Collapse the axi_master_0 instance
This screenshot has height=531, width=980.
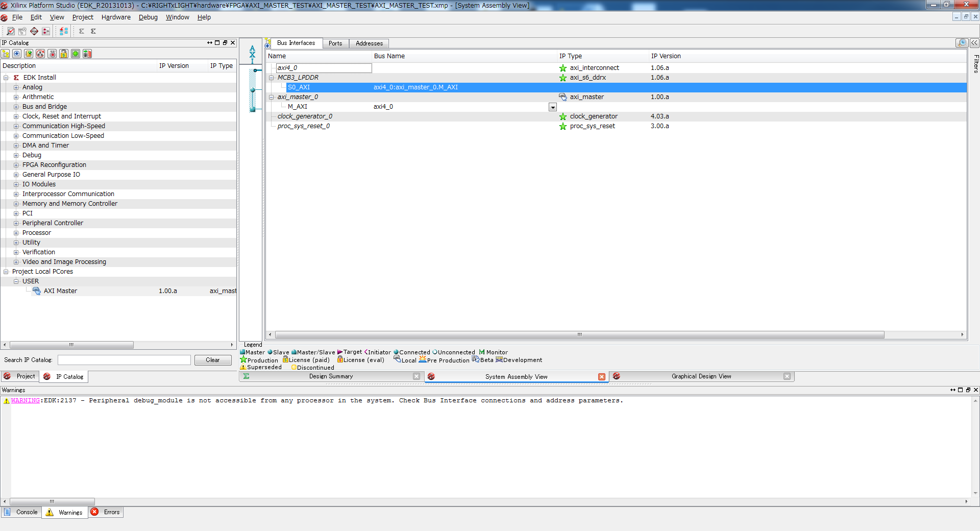pos(272,97)
